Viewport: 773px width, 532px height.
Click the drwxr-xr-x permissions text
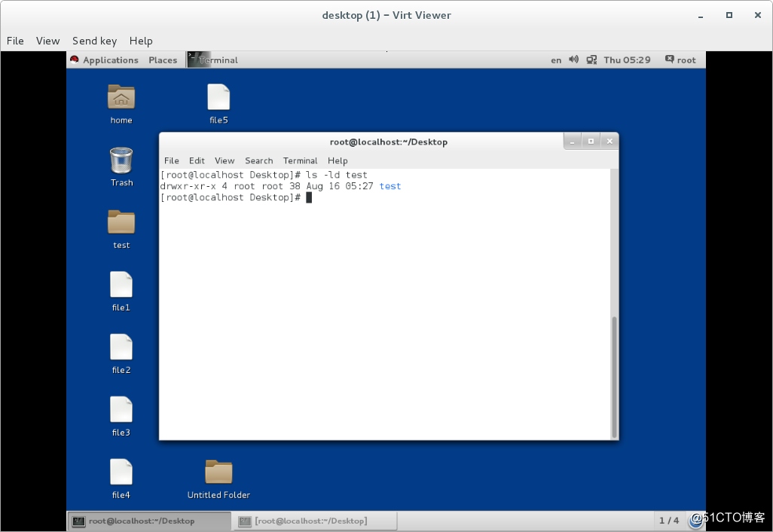[x=188, y=186]
